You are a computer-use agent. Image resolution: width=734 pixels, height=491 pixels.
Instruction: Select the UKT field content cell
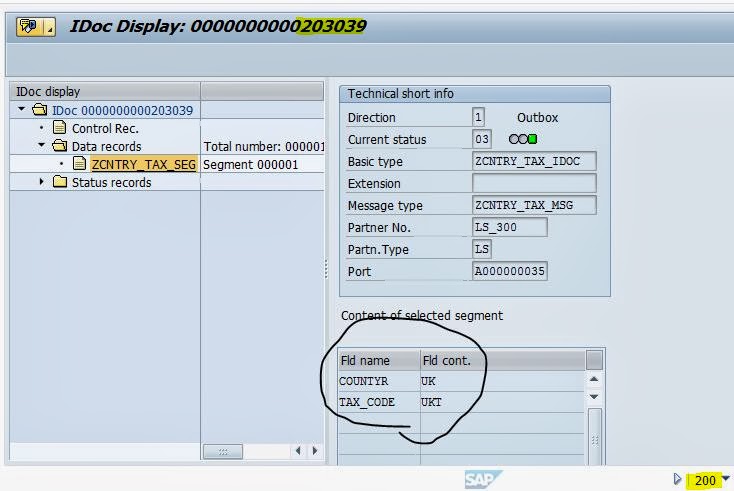pyautogui.click(x=502, y=402)
